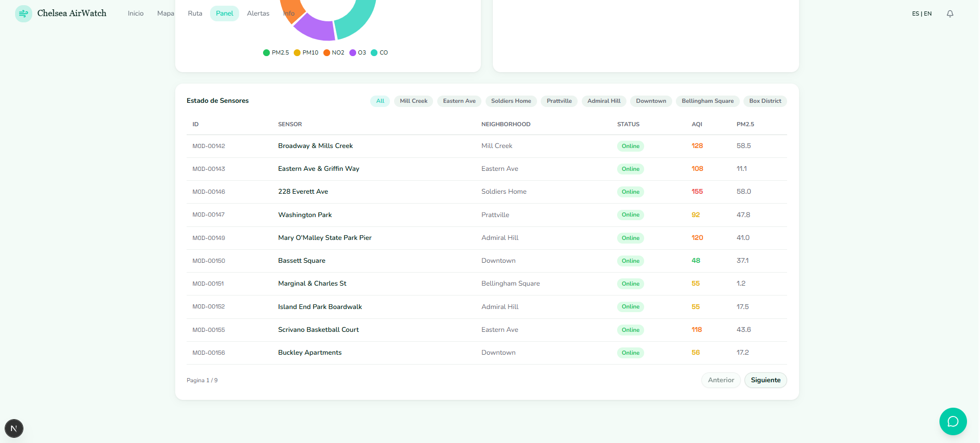Select the All neighborhood filter chip
This screenshot has height=443, width=980.
coord(380,101)
